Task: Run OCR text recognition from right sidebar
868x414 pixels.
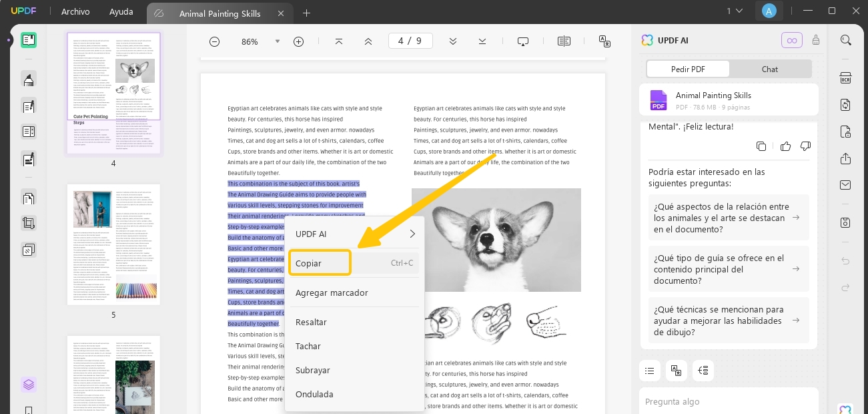Action: (x=846, y=79)
